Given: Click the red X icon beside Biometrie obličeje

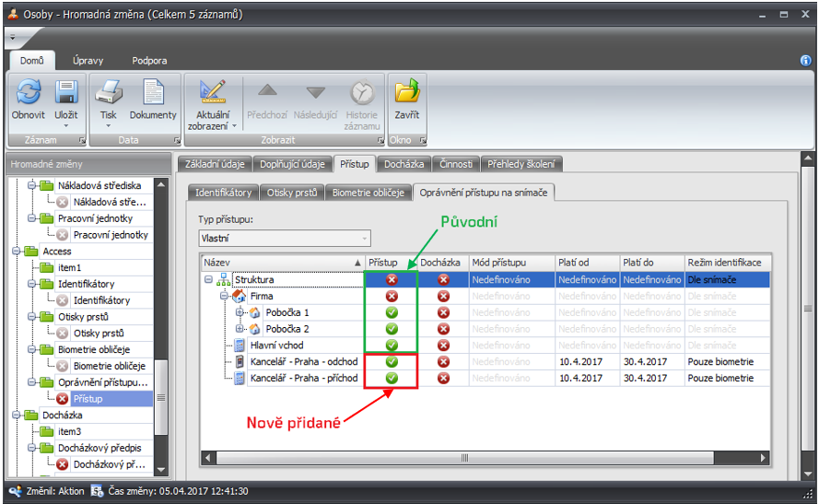Looking at the screenshot, I should point(62,366).
